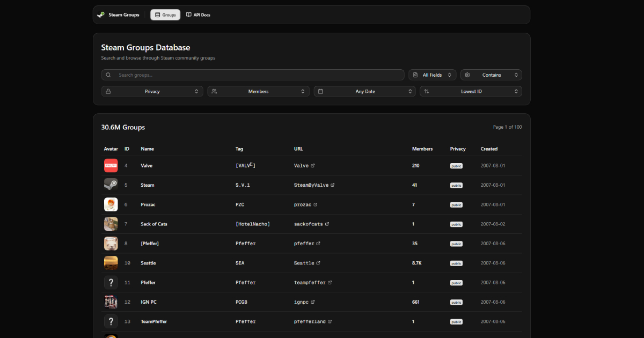Click the external link icon next to Valve URL
Screen dimensions: 644x338
point(313,166)
